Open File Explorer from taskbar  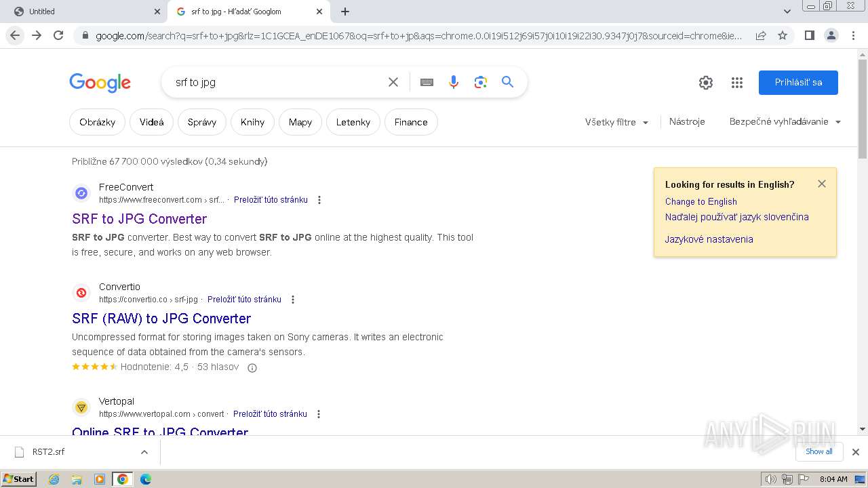77,479
